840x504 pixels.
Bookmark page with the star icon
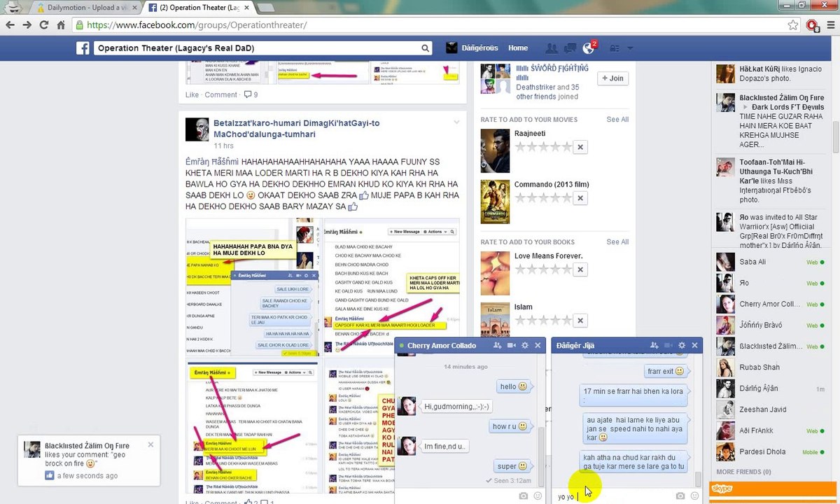point(792,24)
